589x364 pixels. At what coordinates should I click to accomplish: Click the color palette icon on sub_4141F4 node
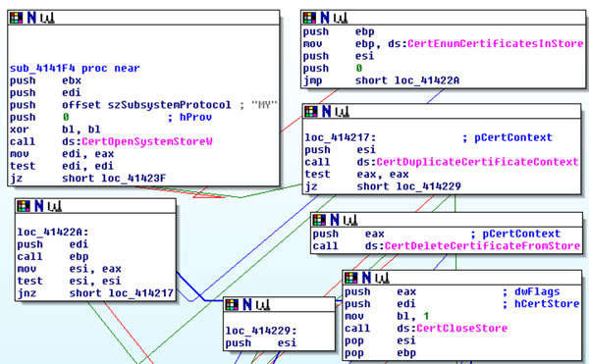[16, 18]
